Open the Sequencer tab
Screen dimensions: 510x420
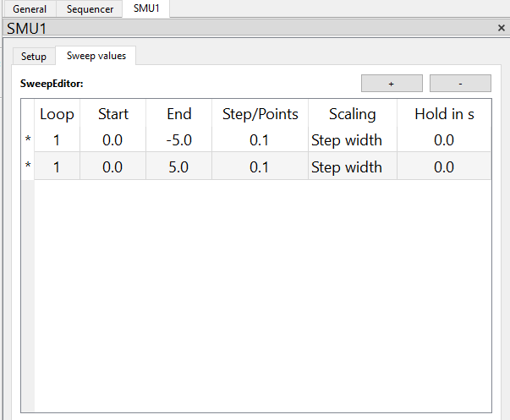point(90,8)
